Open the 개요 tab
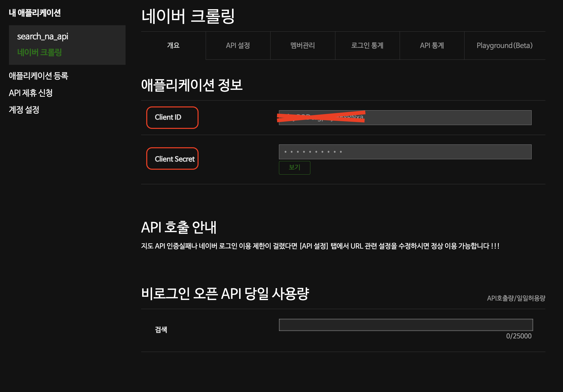The width and height of the screenshot is (563, 392). click(173, 45)
